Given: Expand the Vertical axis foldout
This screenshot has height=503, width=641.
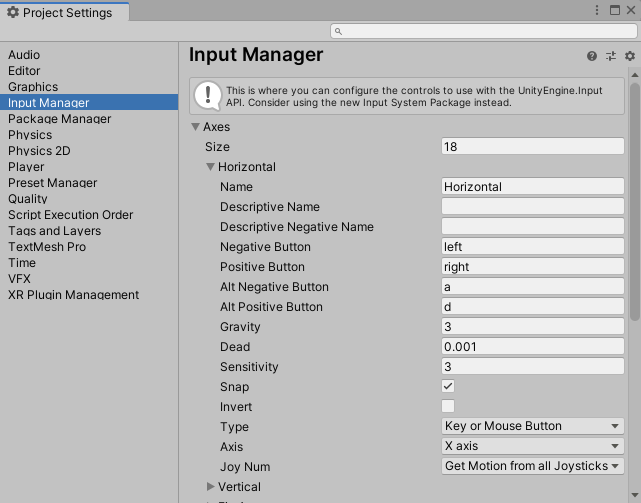Looking at the screenshot, I should click(210, 487).
